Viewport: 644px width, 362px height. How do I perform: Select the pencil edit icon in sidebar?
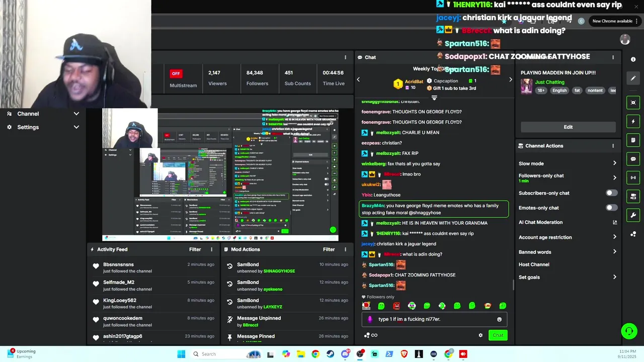633,78
